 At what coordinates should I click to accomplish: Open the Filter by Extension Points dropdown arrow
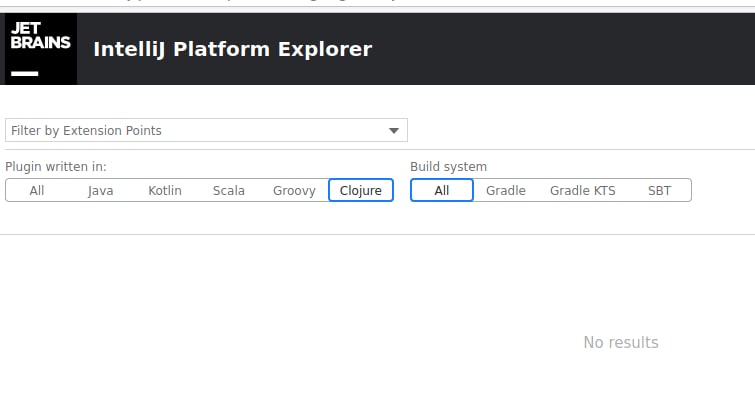coord(394,131)
